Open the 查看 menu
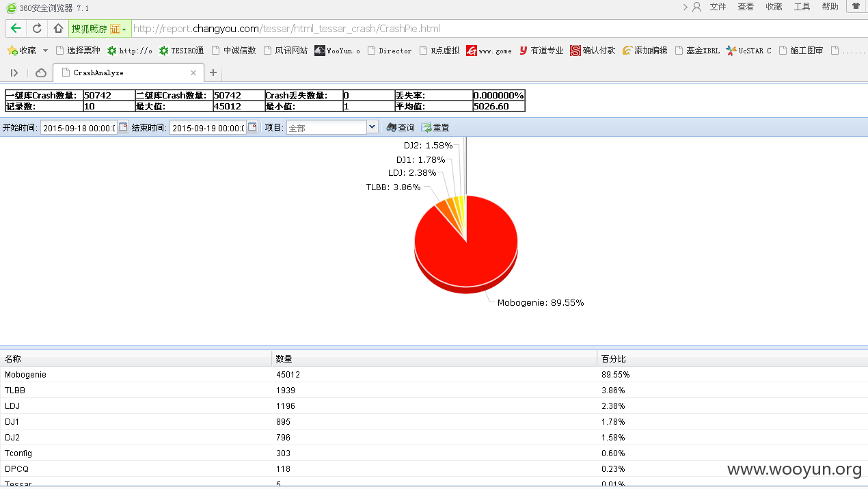Image resolution: width=868 pixels, height=489 pixels. coord(746,7)
